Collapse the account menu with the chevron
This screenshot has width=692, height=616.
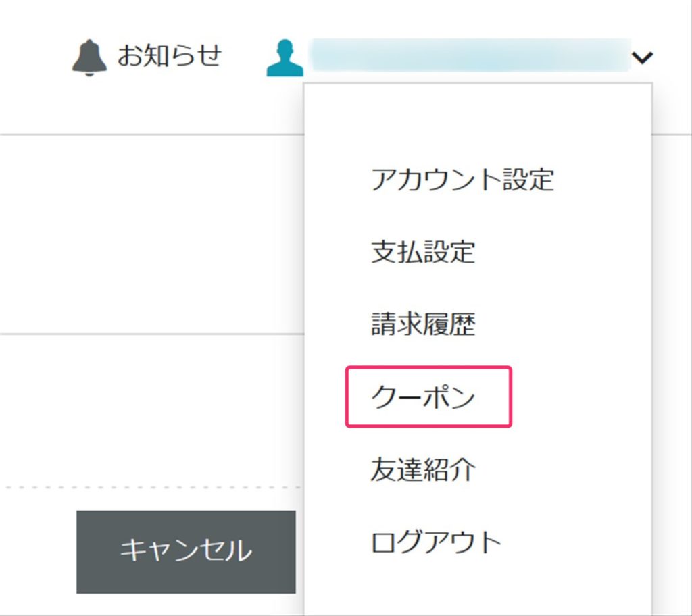click(x=642, y=58)
